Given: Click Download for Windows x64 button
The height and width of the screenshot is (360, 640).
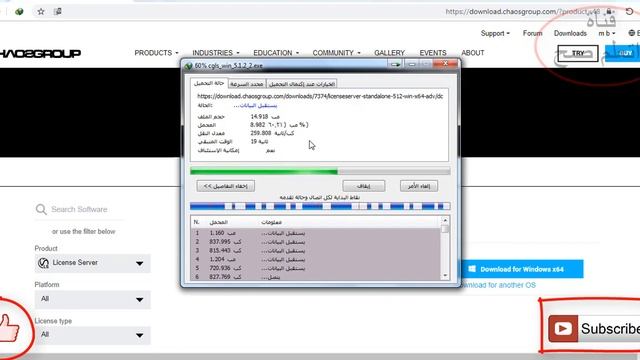Looking at the screenshot, I should 522,269.
